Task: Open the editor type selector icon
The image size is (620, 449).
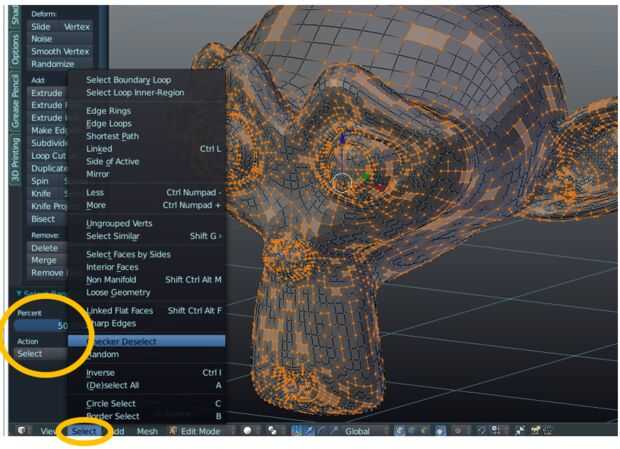Action: tap(22, 430)
